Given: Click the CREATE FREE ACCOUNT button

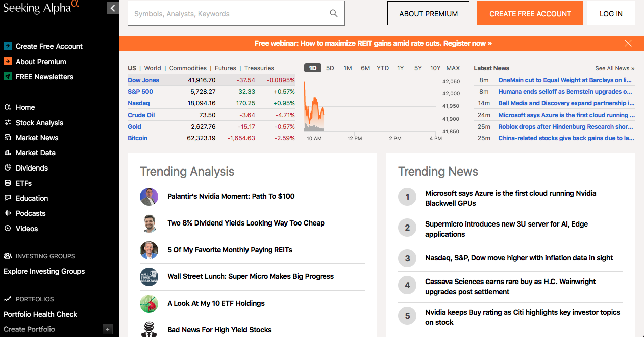Looking at the screenshot, I should coord(530,14).
